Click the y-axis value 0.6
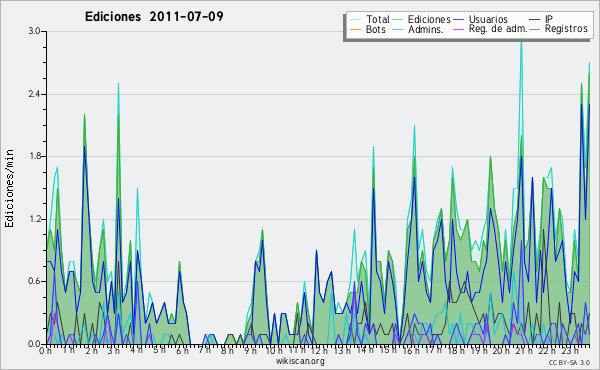Viewport: 600px width, 370px height. [34, 281]
